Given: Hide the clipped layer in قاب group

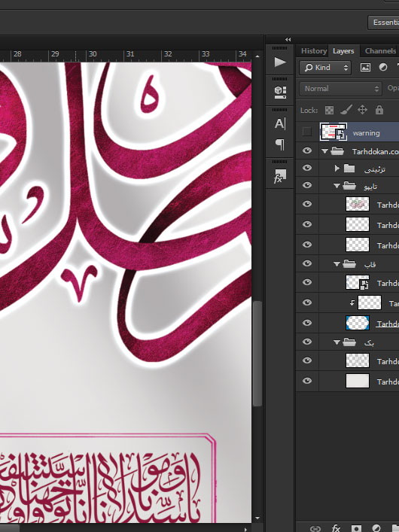Looking at the screenshot, I should point(307,302).
